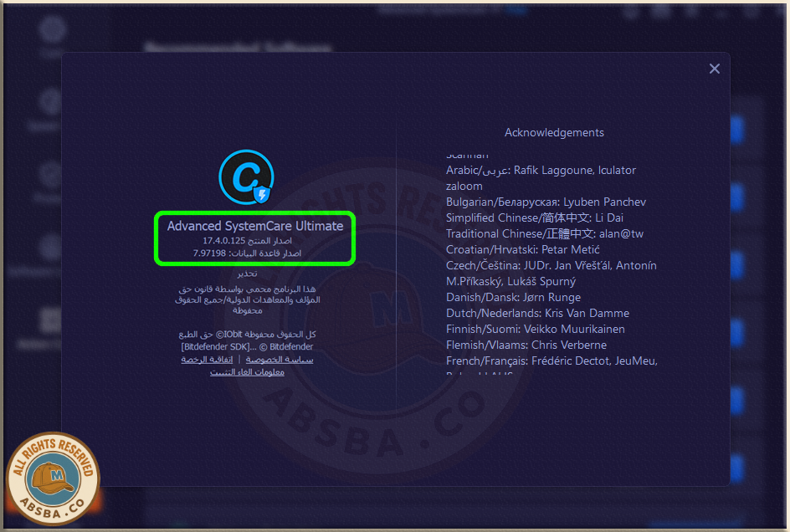
Task: Open the اتفاقية الرخصة license agreement link
Action: tap(207, 360)
